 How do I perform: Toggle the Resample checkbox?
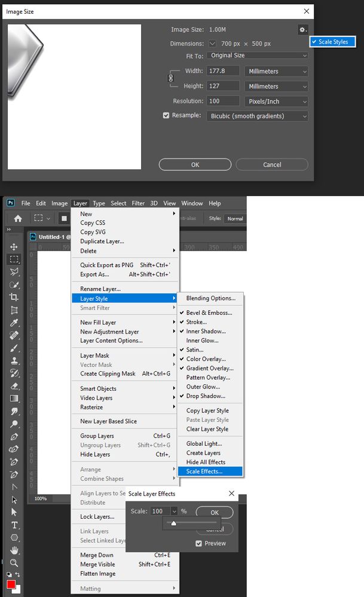(166, 115)
